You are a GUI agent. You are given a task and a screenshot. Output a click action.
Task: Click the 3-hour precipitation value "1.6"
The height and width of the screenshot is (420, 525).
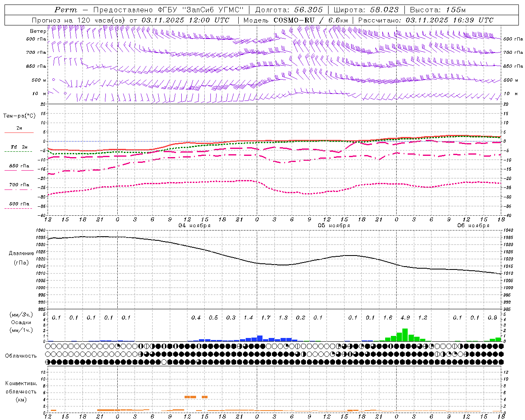pos(388,318)
